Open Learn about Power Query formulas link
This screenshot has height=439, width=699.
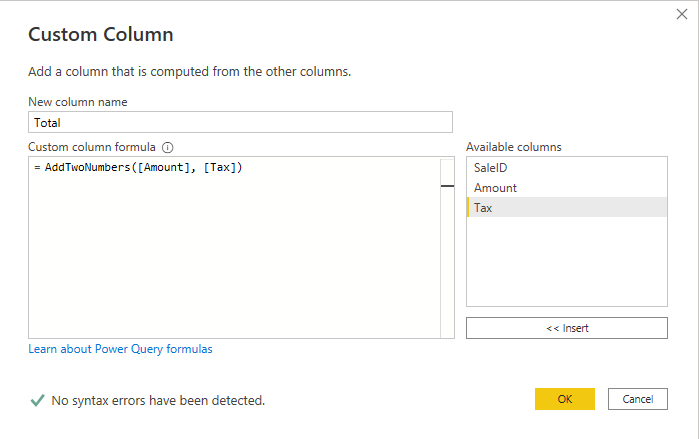(x=120, y=349)
